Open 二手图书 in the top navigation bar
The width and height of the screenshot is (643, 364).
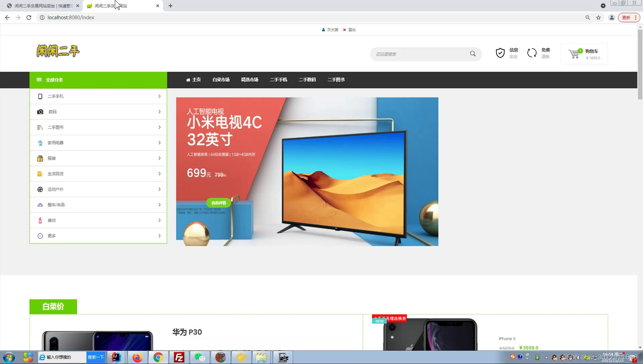tap(336, 80)
